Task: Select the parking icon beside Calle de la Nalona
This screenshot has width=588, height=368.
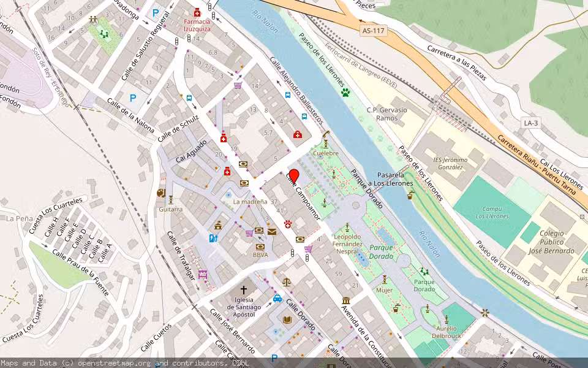Action: pyautogui.click(x=133, y=98)
